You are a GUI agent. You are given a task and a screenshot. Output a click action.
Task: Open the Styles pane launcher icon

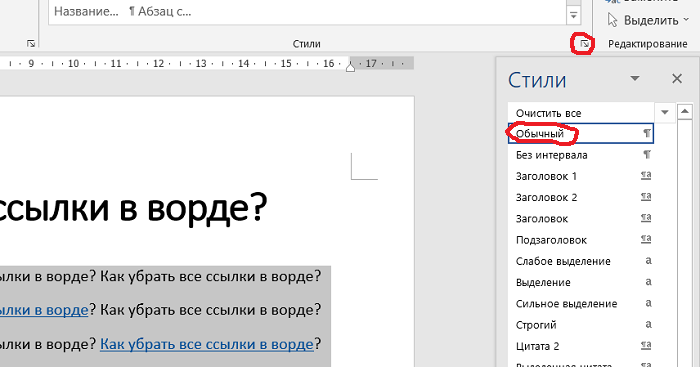pyautogui.click(x=584, y=44)
